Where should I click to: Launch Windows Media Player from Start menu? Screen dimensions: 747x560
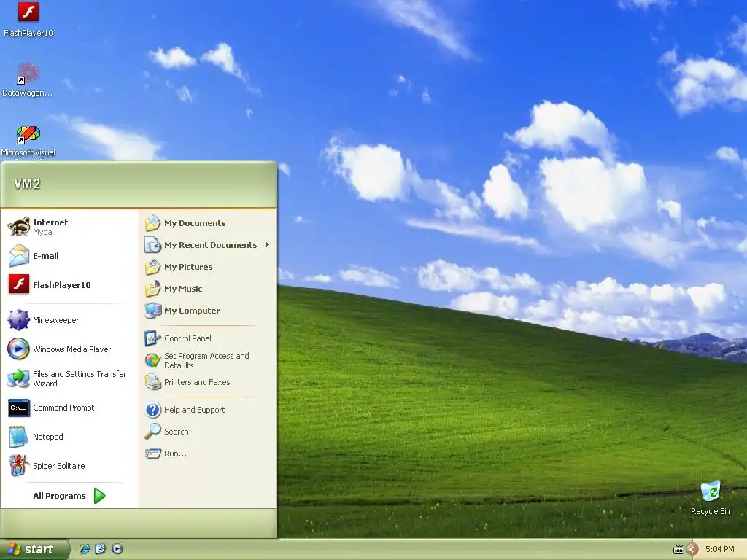point(69,349)
